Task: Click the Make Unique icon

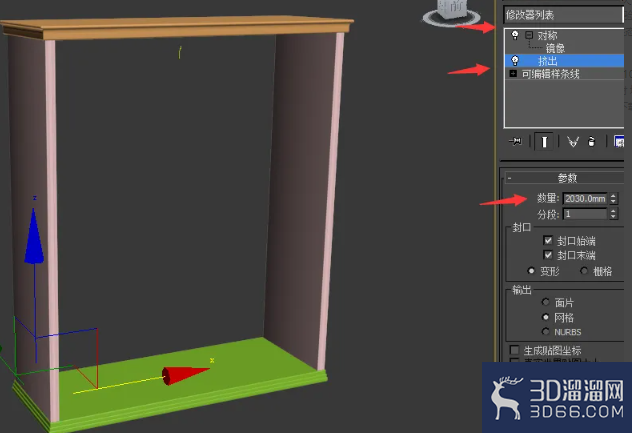Action: 573,142
